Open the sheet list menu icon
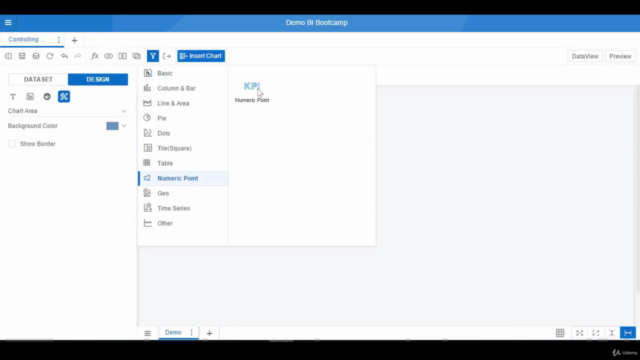This screenshot has width=640, height=360. click(x=147, y=333)
